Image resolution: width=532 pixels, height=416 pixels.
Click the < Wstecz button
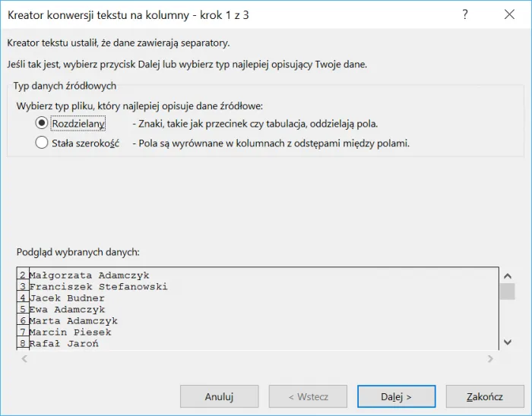[x=307, y=396]
